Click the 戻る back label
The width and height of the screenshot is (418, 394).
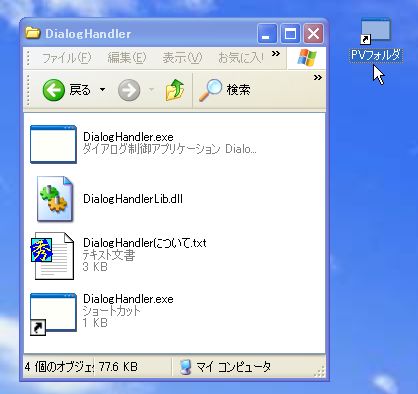click(80, 90)
